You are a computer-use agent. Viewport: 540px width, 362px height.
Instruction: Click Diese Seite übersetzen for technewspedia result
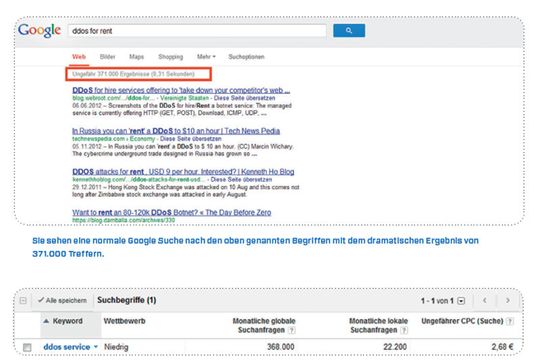(190, 139)
